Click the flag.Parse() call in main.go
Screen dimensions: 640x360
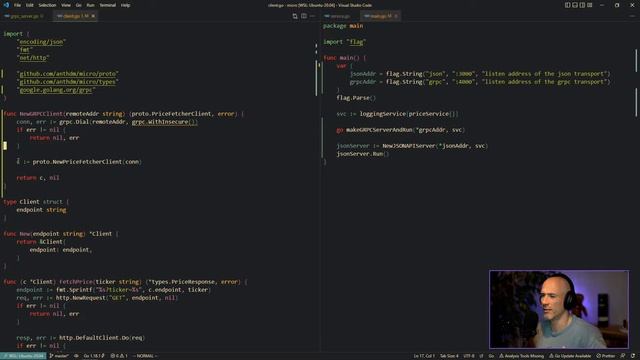pyautogui.click(x=356, y=98)
